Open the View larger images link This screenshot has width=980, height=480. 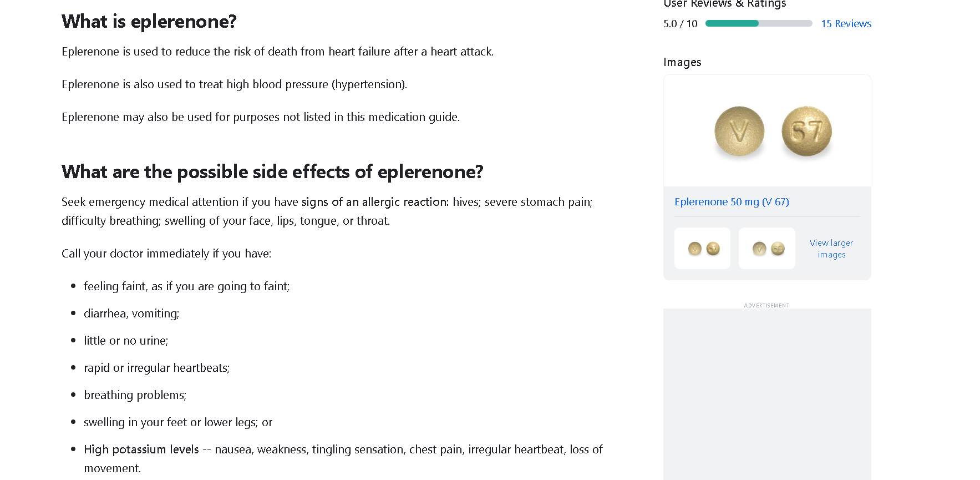click(x=831, y=249)
